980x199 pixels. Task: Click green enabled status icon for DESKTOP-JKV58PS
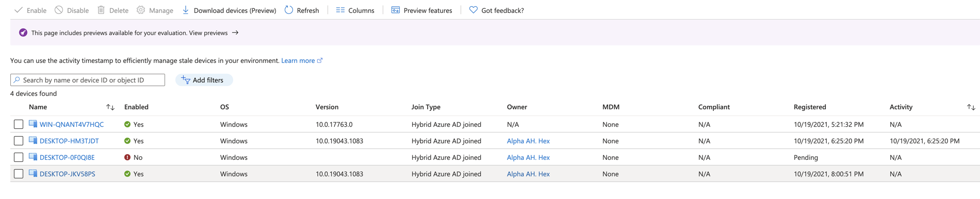(x=127, y=174)
